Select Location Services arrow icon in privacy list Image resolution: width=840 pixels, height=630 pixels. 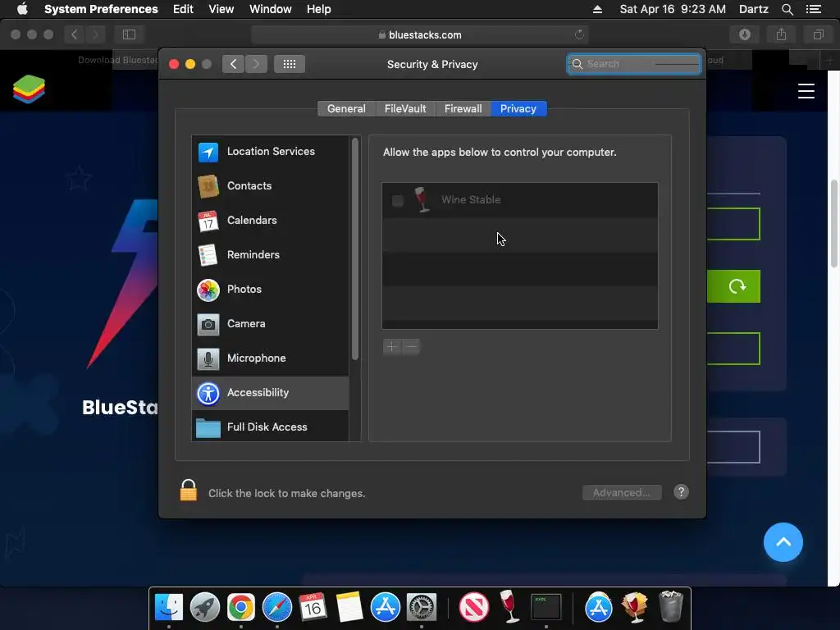208,152
